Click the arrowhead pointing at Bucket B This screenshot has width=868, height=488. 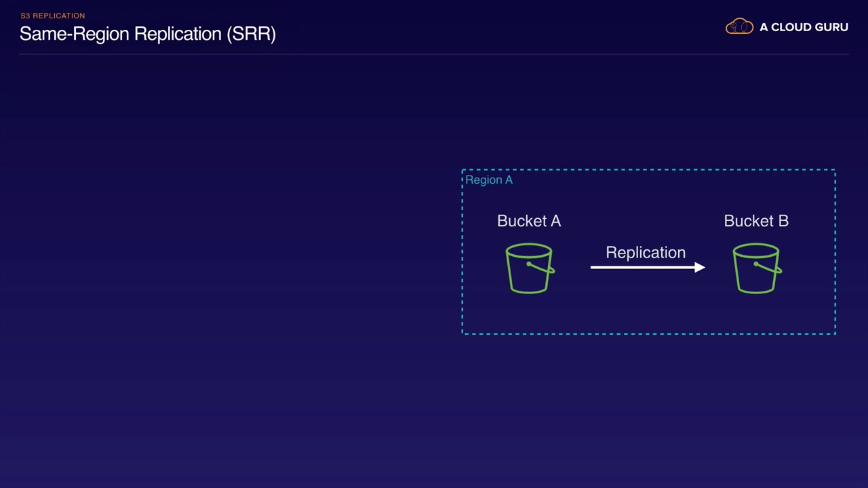[700, 267]
